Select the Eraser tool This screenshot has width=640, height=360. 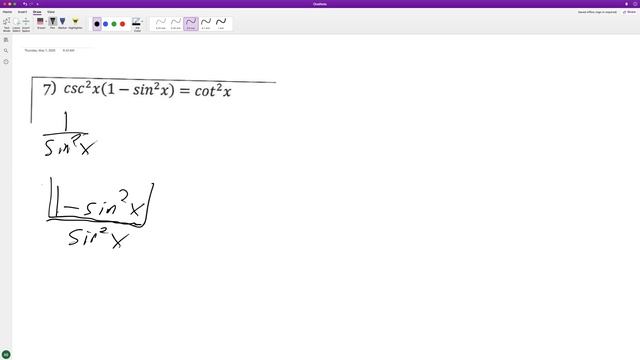click(x=40, y=23)
